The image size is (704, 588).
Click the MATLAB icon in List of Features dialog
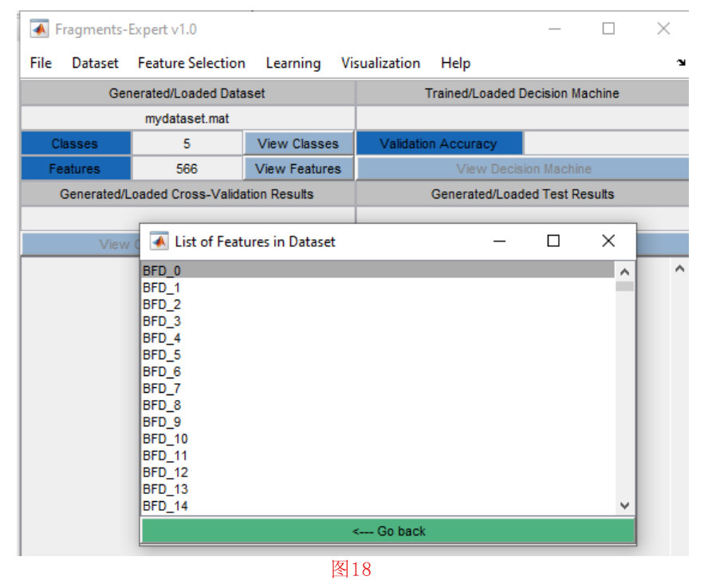click(159, 241)
